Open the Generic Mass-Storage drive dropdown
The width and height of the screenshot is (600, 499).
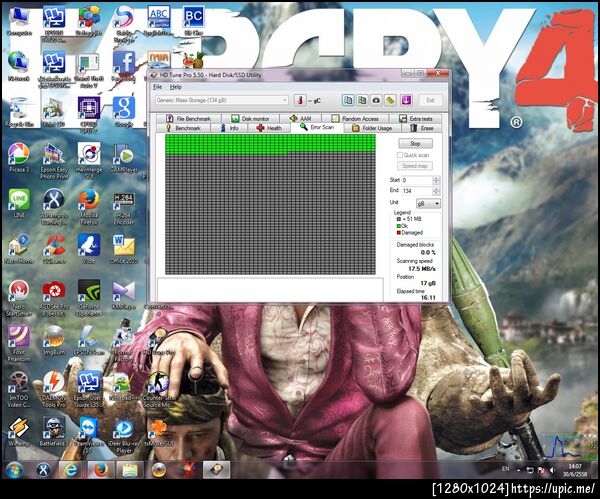pos(222,100)
